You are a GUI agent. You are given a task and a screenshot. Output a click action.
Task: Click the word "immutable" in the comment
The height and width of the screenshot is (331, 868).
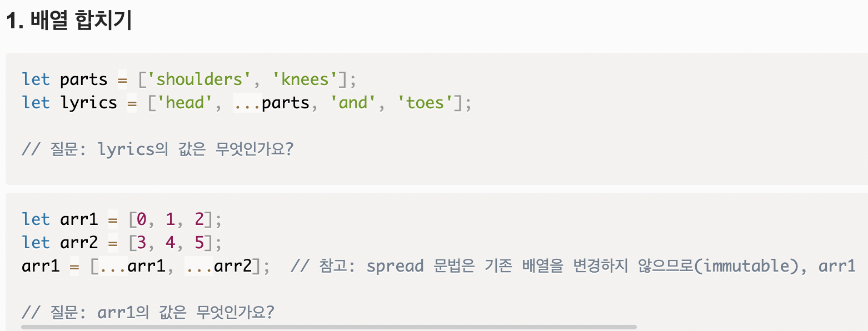(748, 267)
